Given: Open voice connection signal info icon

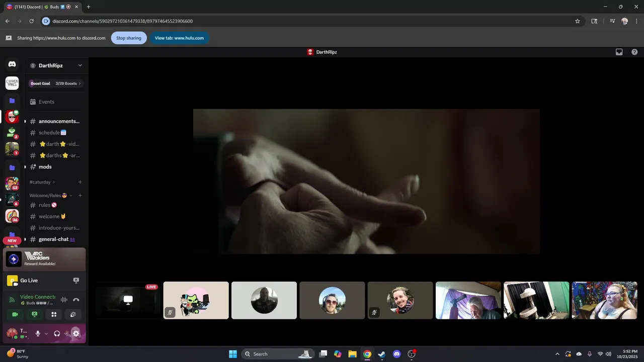Looking at the screenshot, I should 12,300.
